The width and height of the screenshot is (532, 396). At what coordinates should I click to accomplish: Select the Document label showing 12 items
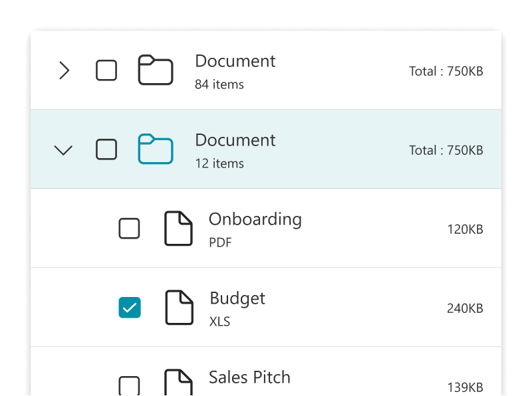[235, 140]
